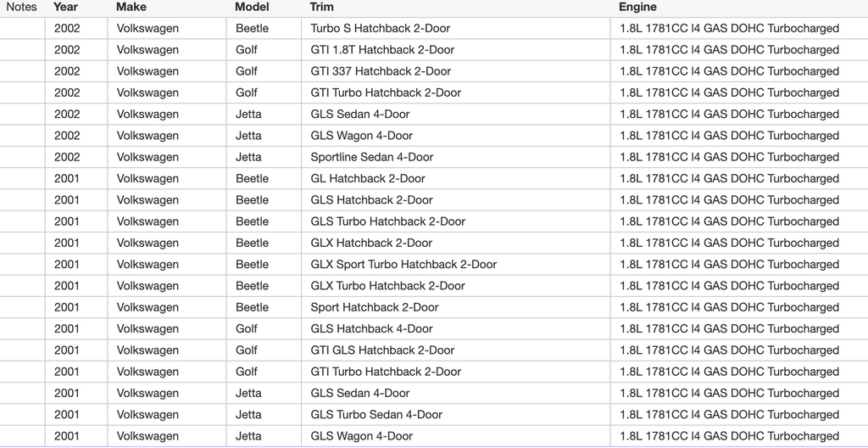Click the Jetta model in Sportline Sedan row
The width and height of the screenshot is (868, 448).
pos(248,157)
